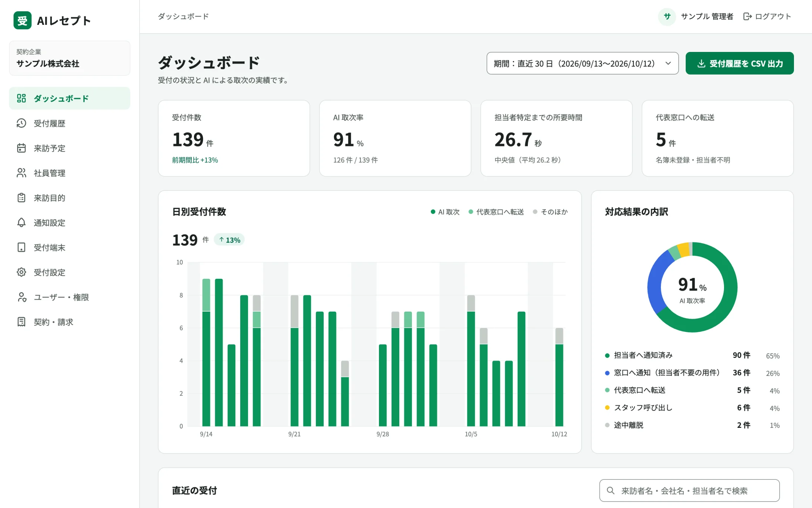The width and height of the screenshot is (812, 508).
Task: Click the ↑13% badge in chart
Action: click(229, 240)
